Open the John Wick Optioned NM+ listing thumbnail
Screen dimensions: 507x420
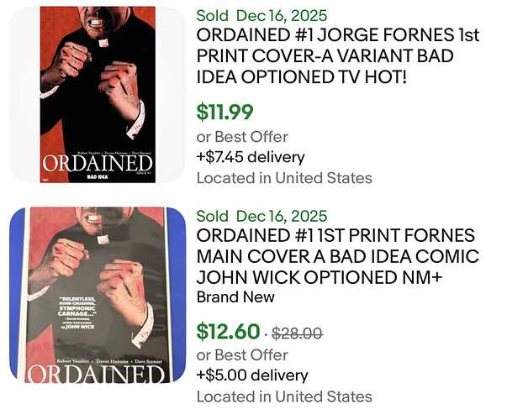[98, 303]
